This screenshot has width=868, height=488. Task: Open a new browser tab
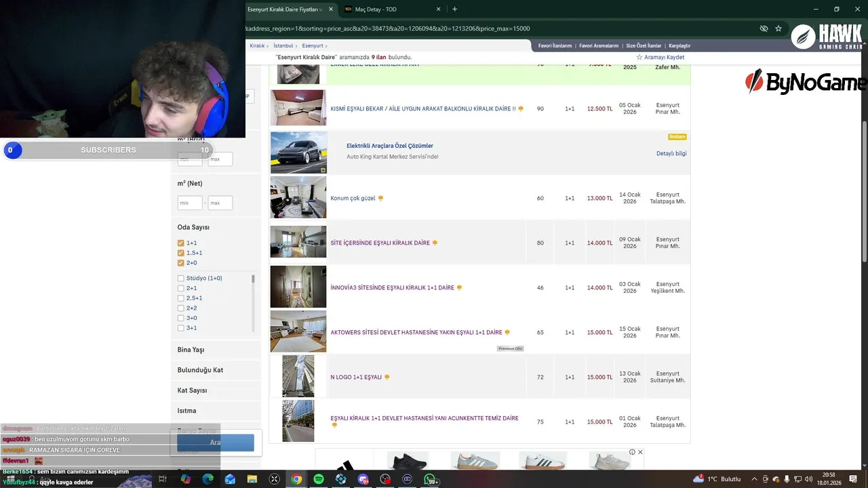click(454, 9)
